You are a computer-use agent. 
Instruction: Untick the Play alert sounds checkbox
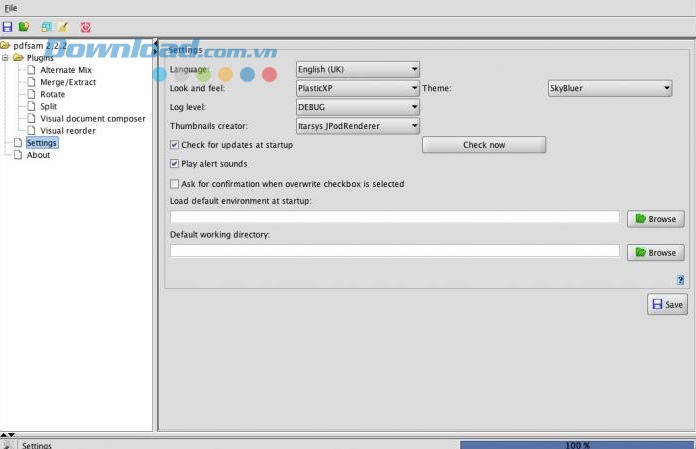tap(175, 164)
